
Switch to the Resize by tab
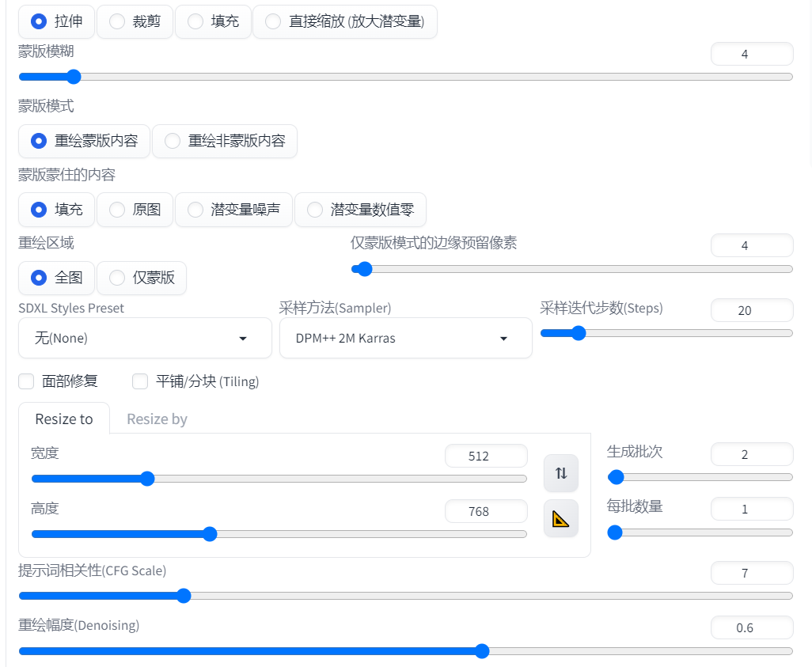coord(157,419)
